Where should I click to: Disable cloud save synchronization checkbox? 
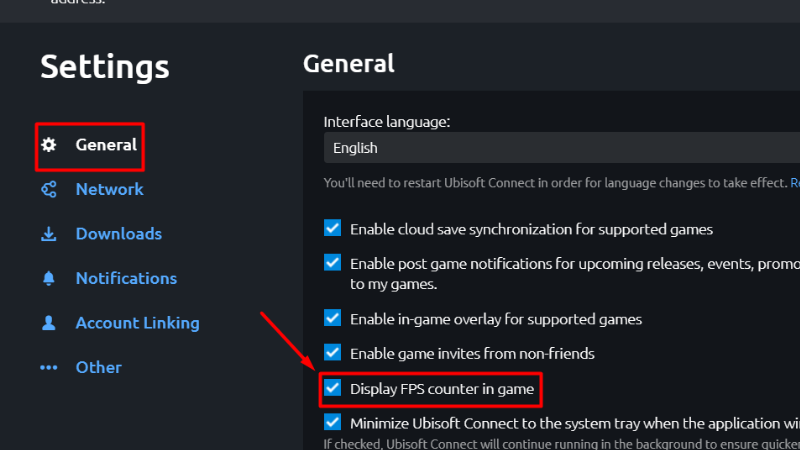point(333,228)
